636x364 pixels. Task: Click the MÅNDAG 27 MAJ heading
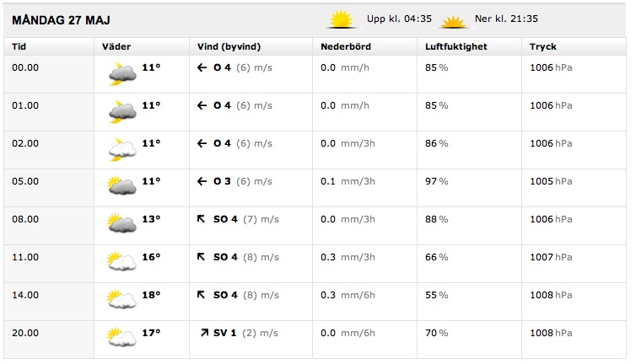click(x=61, y=20)
